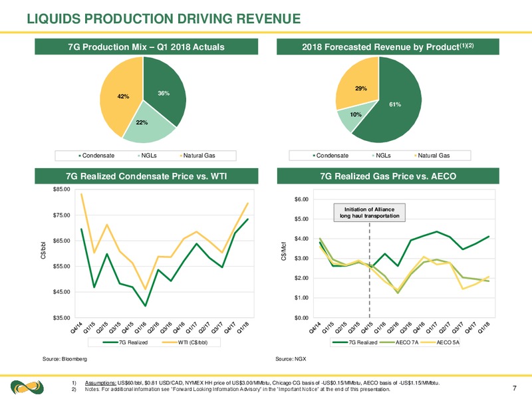Click the Notes footnote about Forward Looking Information Advisory
The width and height of the screenshot is (532, 399).
tap(237, 389)
